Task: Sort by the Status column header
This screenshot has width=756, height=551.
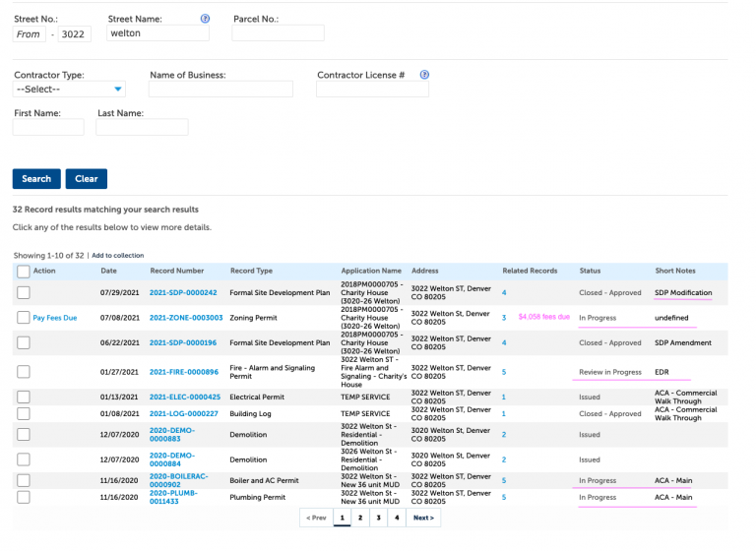Action: [x=591, y=271]
